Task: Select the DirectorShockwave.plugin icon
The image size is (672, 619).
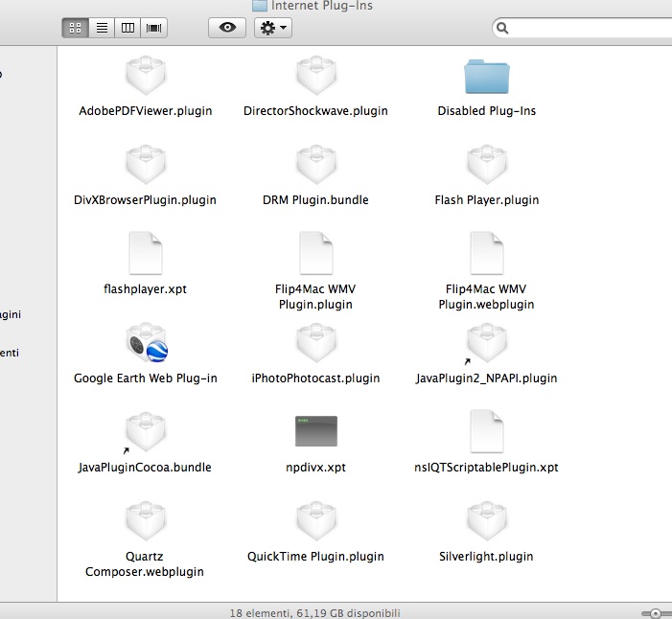Action: [316, 76]
